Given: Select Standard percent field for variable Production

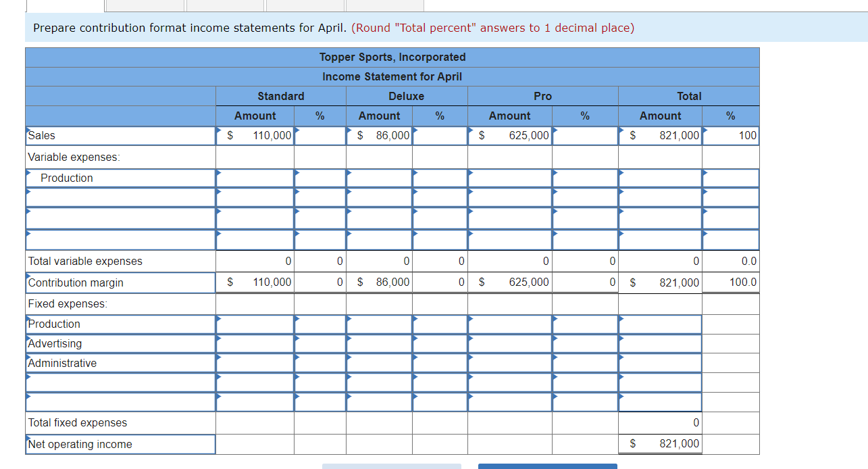Looking at the screenshot, I should click(320, 178).
